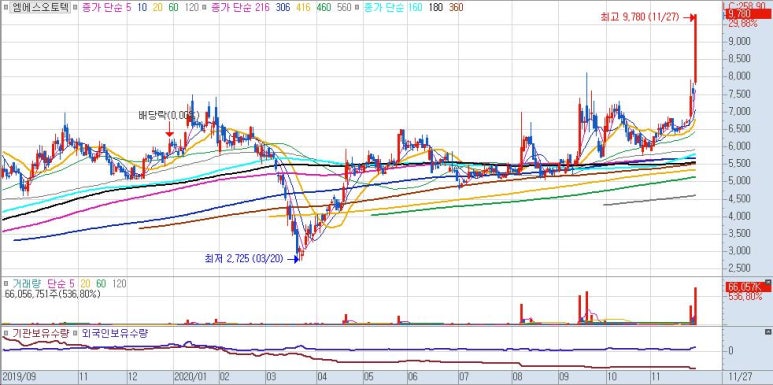Click the tall red candle at 11/27
Screen dimensions: 773x385
tap(695, 49)
